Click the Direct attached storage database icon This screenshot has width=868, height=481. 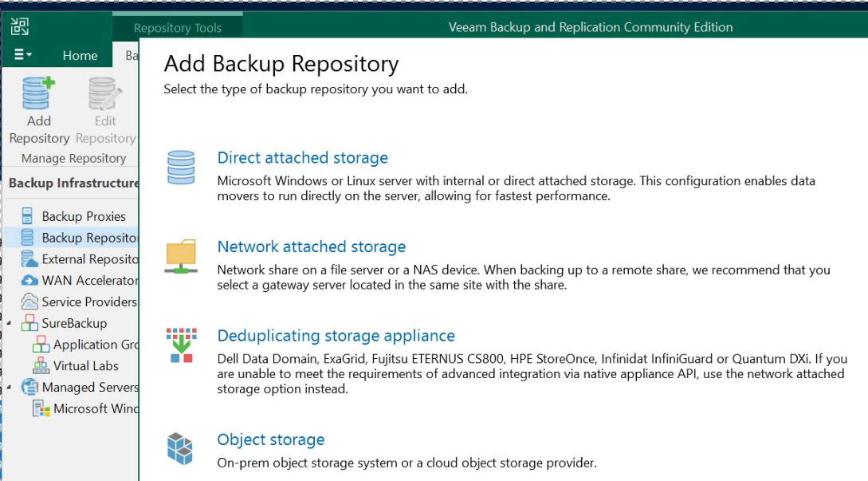pyautogui.click(x=180, y=168)
